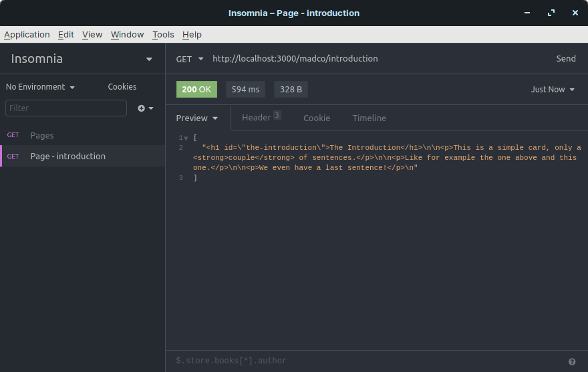Click the help question mark icon

pyautogui.click(x=572, y=361)
